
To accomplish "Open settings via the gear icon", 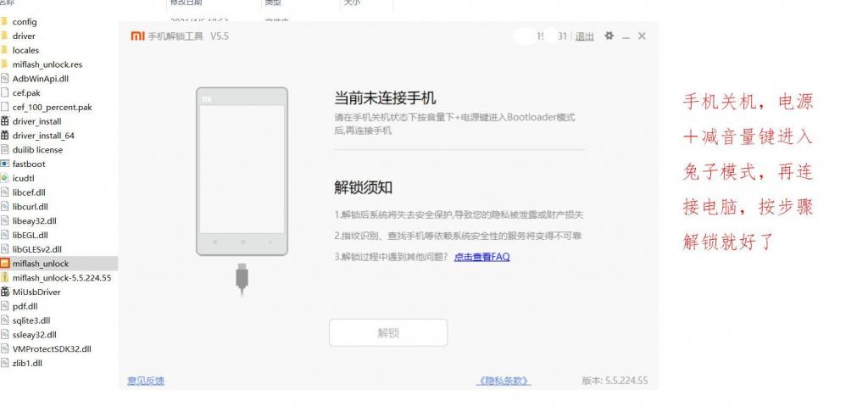I will pos(609,36).
